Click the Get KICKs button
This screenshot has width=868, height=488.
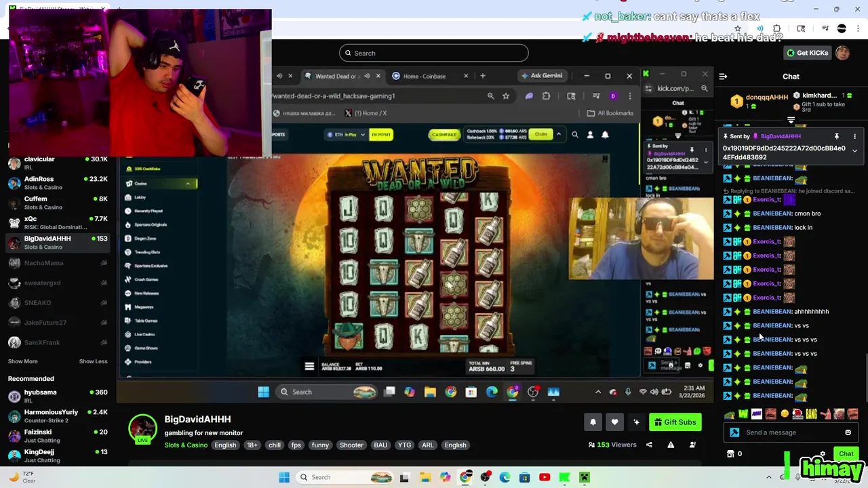(x=806, y=53)
